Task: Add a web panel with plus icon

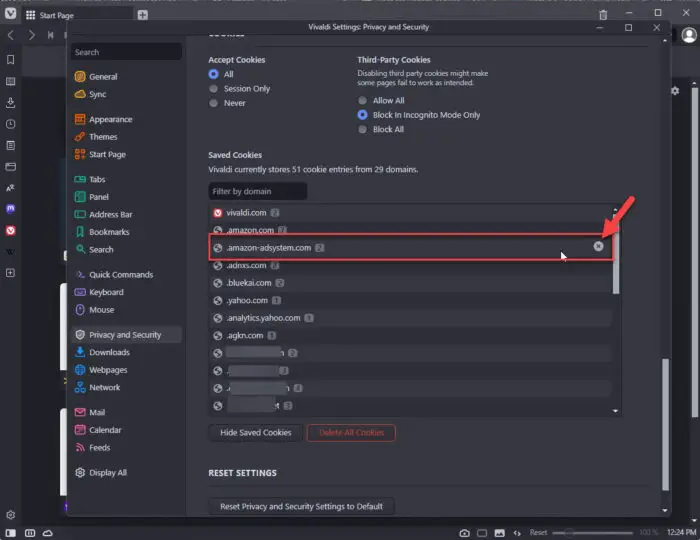Action: coord(10,273)
